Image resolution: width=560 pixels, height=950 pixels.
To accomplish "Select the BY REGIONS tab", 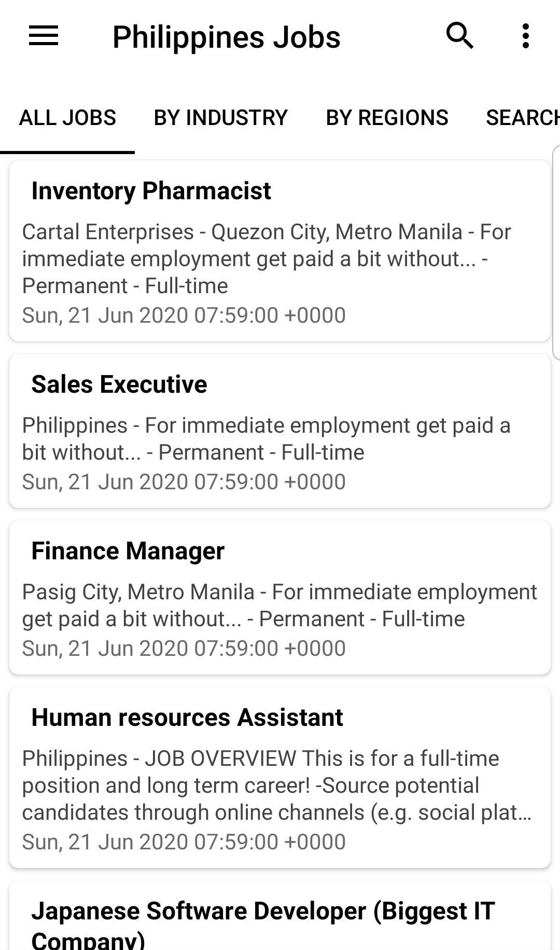I will 387,118.
